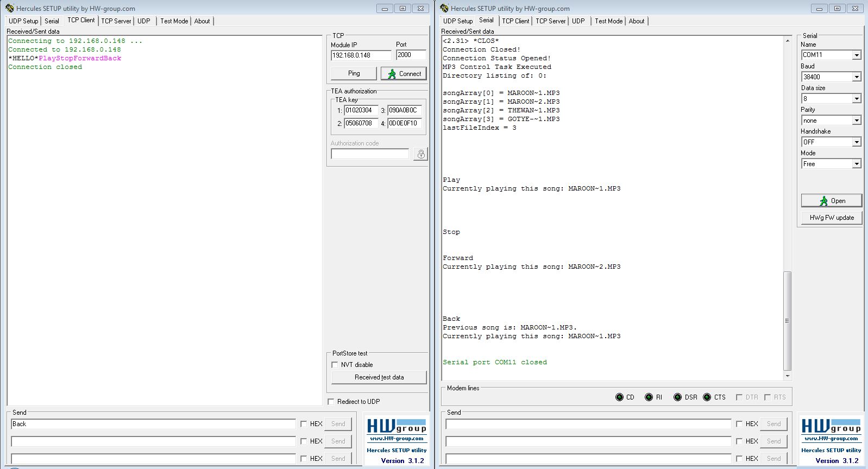This screenshot has height=469, width=868.
Task: Click 'songArray[3] = GOTYE-~1.MP3' log line
Action: (x=501, y=119)
